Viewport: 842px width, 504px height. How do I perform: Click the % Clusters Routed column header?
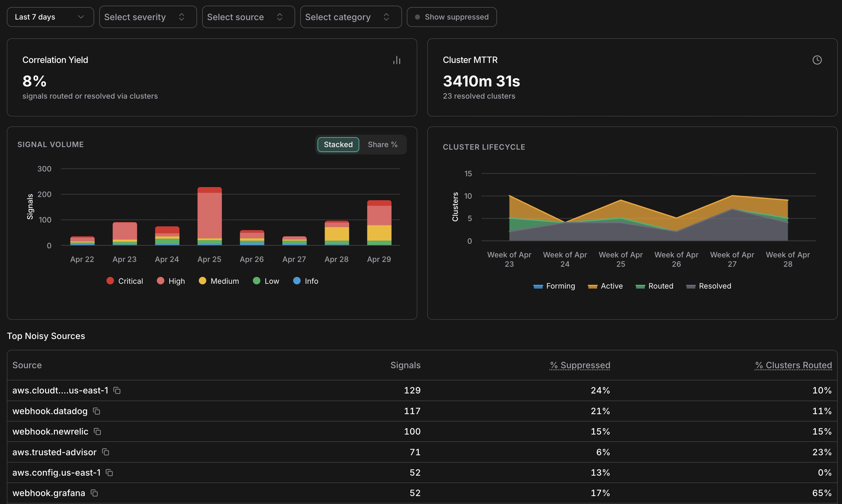click(x=793, y=365)
